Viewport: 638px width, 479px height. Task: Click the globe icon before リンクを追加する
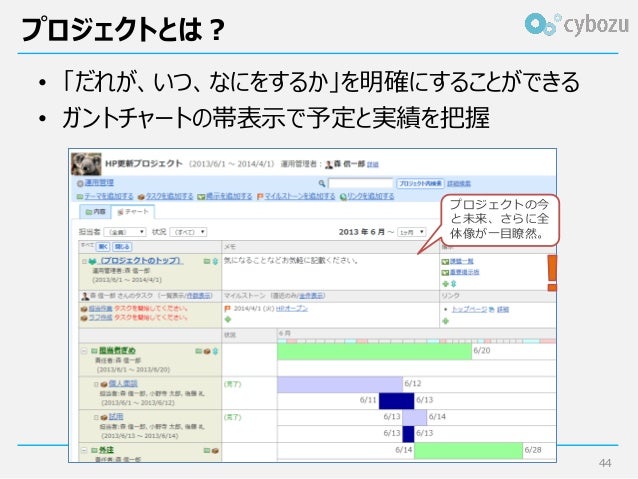coord(343,197)
